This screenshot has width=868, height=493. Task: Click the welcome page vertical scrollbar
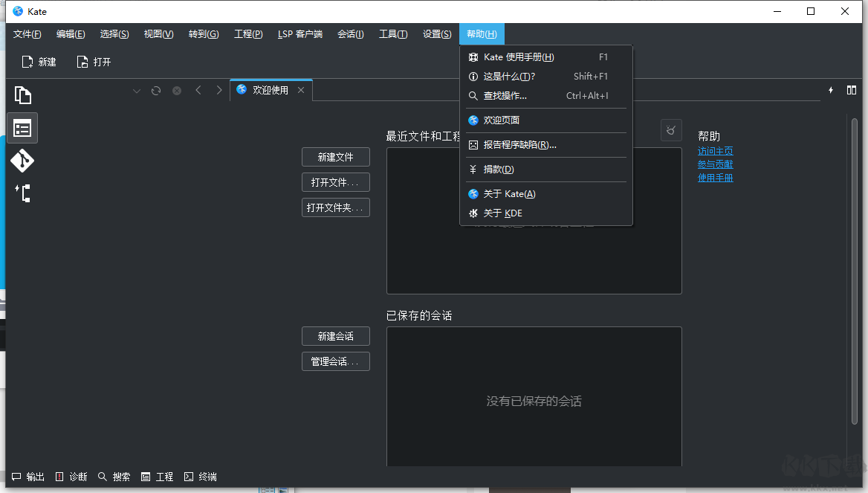pos(855,268)
